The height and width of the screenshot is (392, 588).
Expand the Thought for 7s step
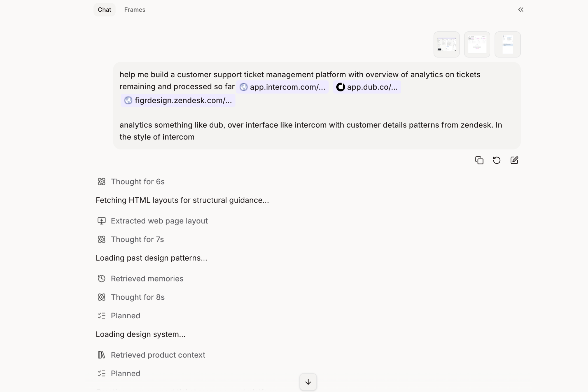pyautogui.click(x=137, y=239)
